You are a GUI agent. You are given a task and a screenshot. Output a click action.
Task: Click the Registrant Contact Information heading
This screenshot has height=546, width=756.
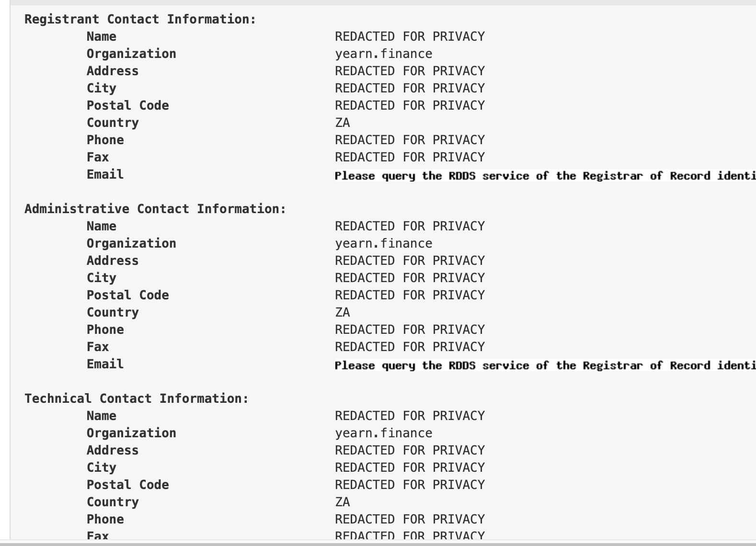(140, 19)
